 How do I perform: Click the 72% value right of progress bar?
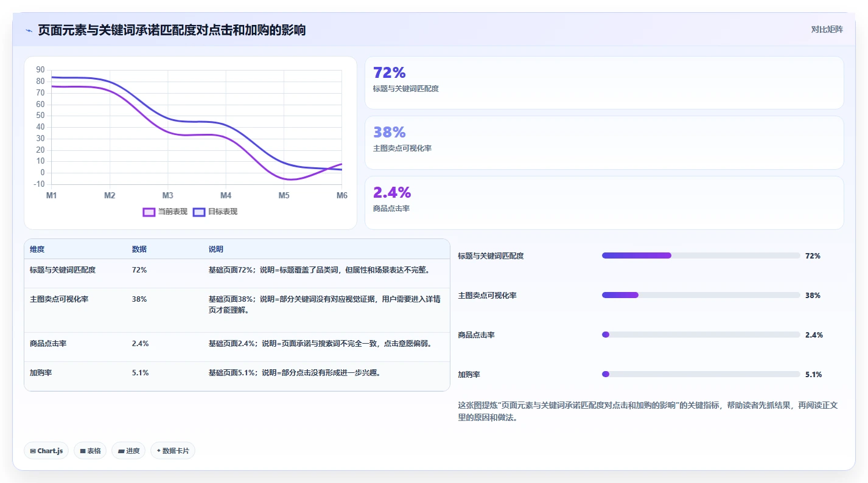click(813, 255)
